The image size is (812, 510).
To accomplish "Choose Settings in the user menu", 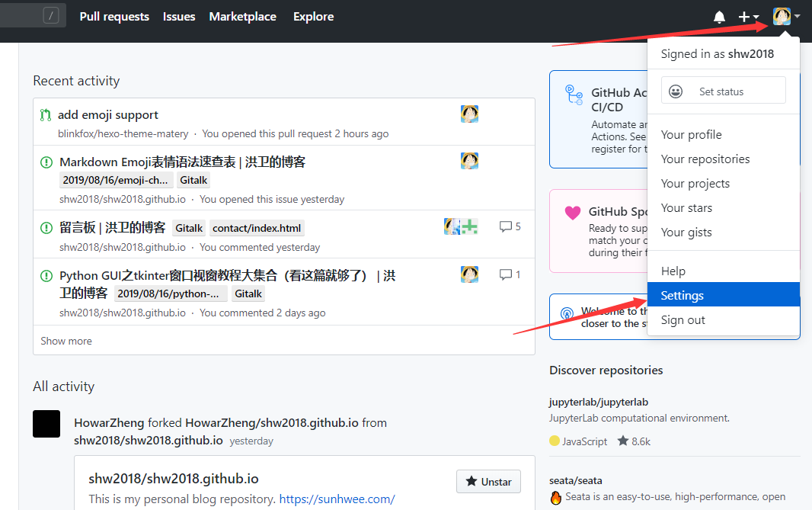I will tap(724, 296).
